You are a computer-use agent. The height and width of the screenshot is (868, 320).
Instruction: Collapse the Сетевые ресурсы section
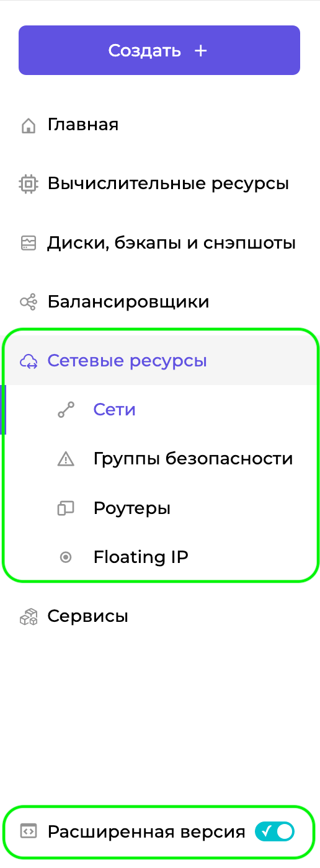point(160,361)
